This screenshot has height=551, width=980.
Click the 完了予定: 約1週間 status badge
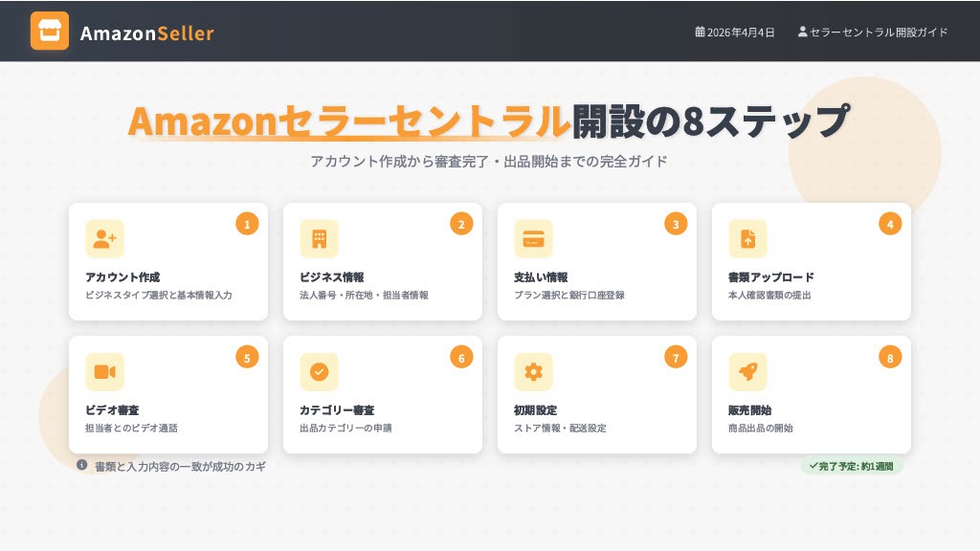(x=852, y=466)
